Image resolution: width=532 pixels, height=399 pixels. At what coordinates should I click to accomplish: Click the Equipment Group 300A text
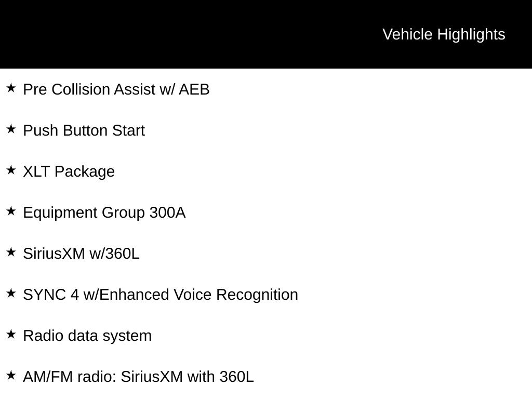coord(104,212)
